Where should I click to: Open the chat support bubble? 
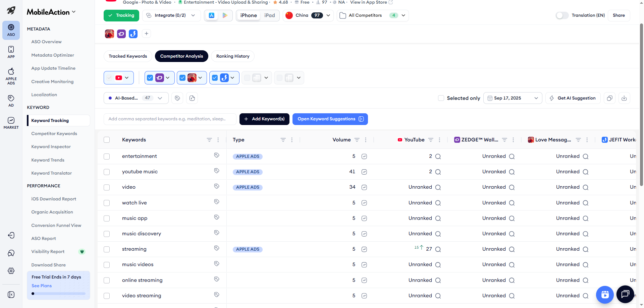(x=625, y=294)
